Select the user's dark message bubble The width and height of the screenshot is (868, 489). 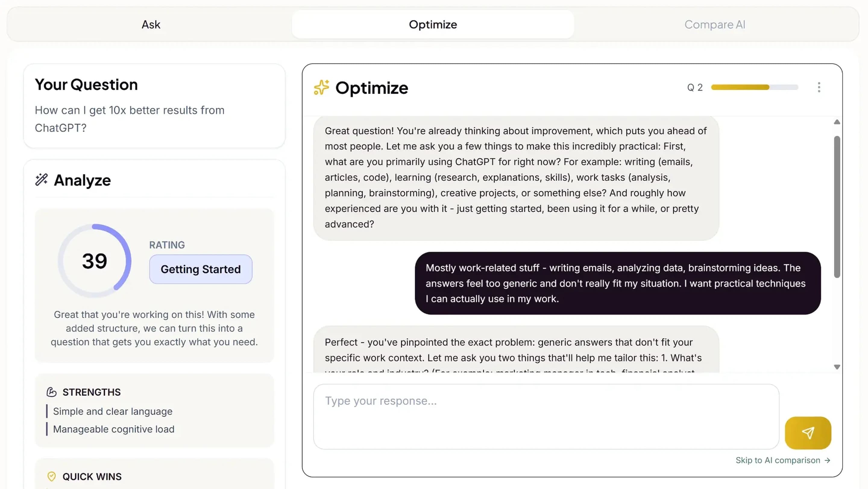(617, 283)
